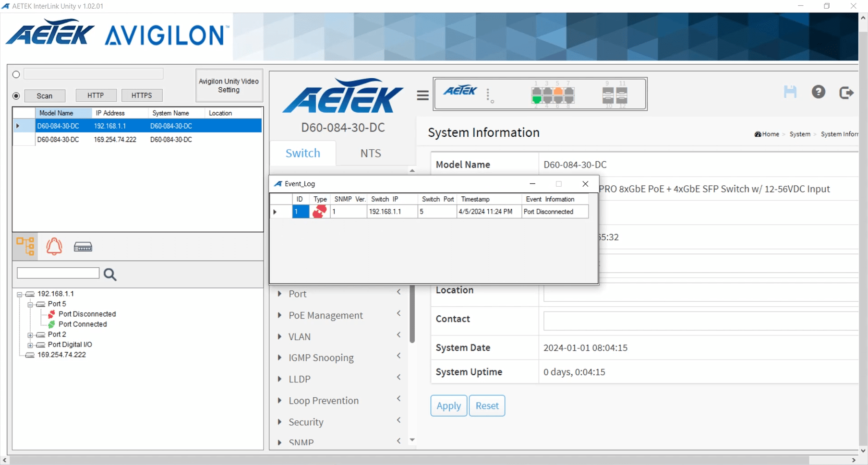Click the bottom horizontal scrollbar

(408, 460)
